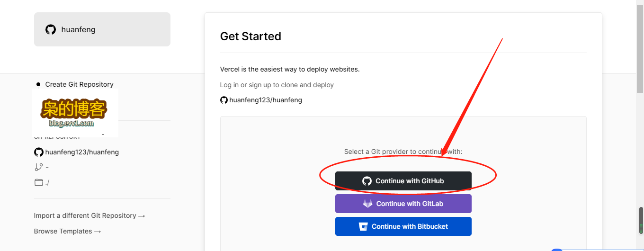
Task: Click the folder icon for root directory
Action: 39,182
